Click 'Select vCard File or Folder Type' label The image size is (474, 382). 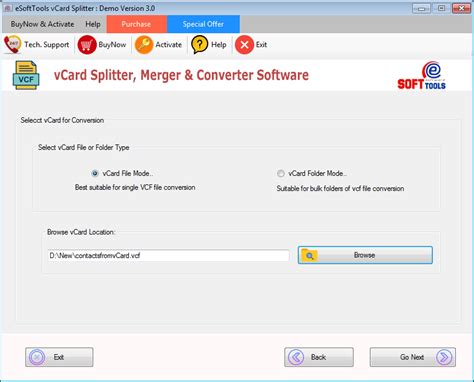(x=83, y=148)
